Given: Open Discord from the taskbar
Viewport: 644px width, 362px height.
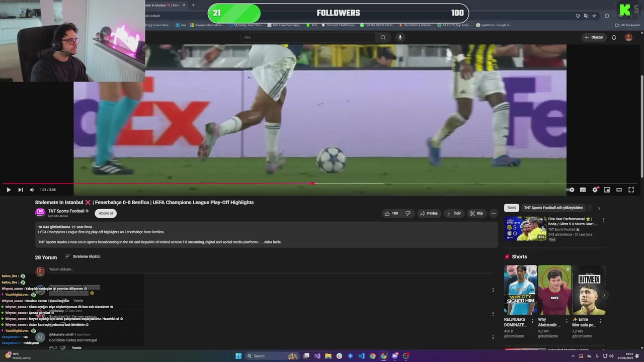Looking at the screenshot, I should point(395,356).
